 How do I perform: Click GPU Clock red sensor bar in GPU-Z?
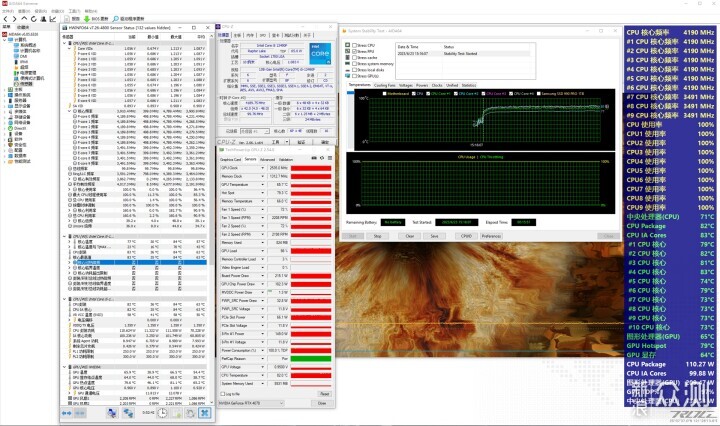[311, 168]
